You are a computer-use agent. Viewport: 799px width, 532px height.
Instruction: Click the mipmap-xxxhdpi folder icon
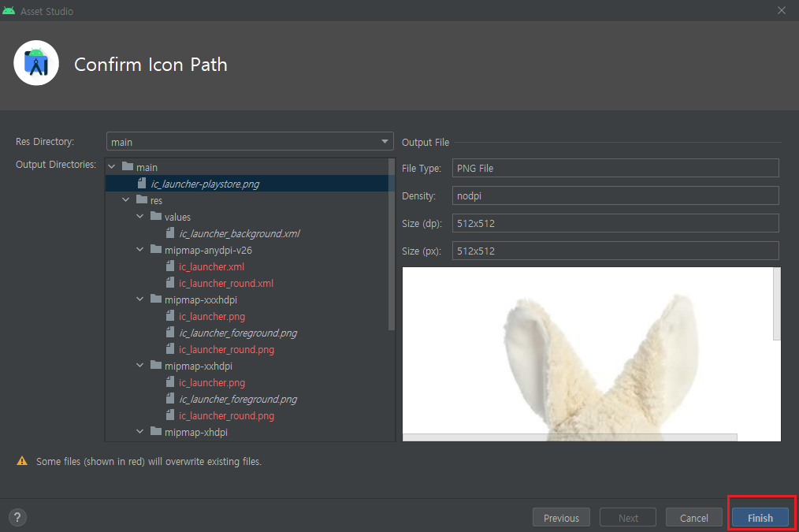click(157, 299)
